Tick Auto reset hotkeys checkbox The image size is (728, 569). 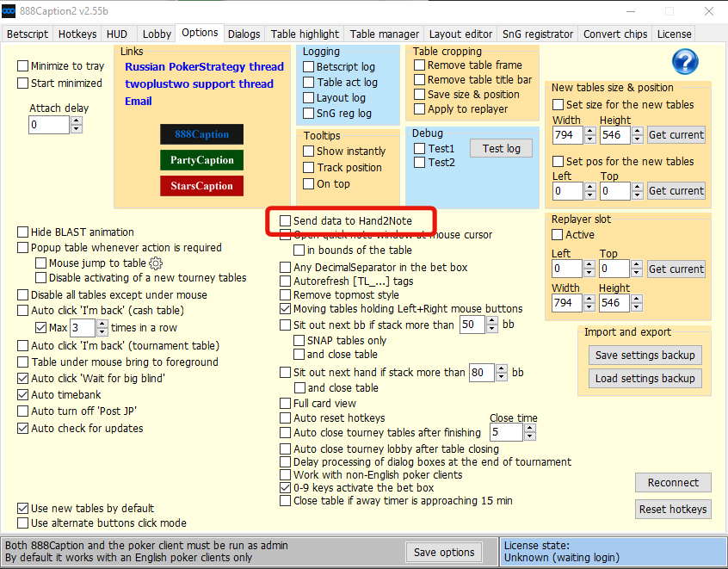[285, 418]
